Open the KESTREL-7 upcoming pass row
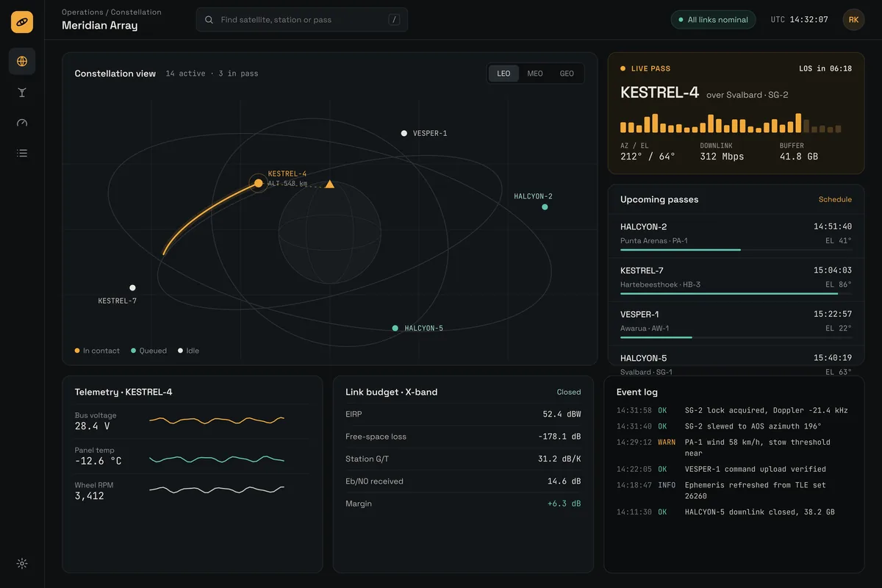The height and width of the screenshot is (588, 882). (736, 280)
